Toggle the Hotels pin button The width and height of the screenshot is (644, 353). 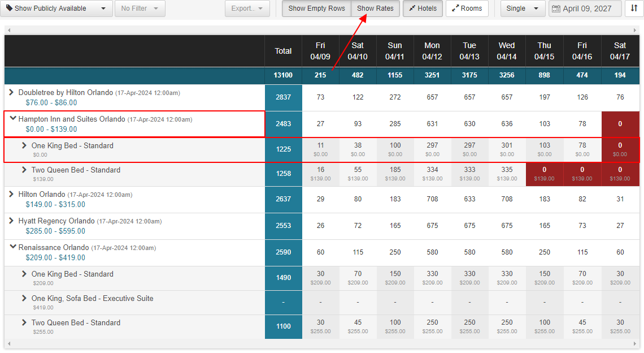[423, 8]
